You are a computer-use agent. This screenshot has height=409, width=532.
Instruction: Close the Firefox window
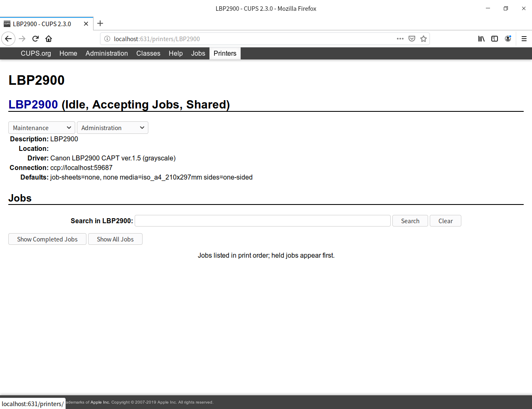524,8
